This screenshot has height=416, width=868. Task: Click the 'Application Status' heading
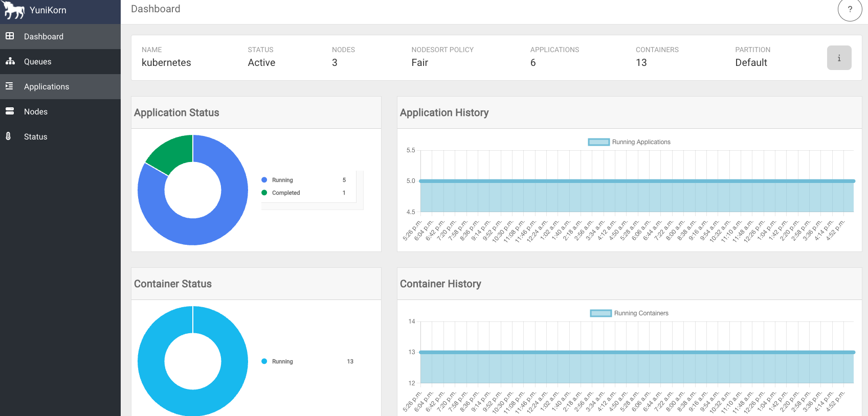(x=176, y=112)
